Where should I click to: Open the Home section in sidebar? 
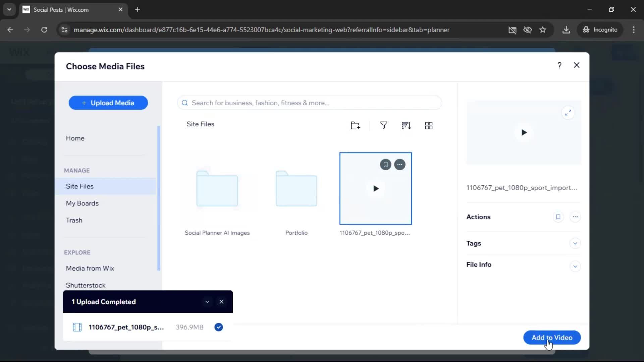click(x=75, y=138)
